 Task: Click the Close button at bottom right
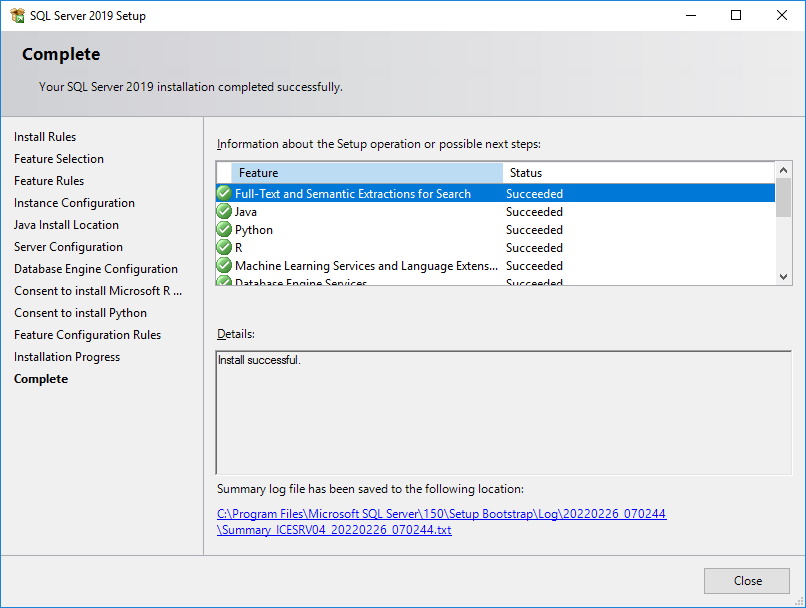(747, 581)
